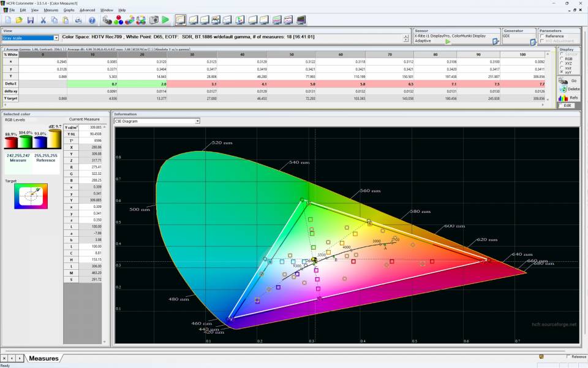This screenshot has width=588, height=368.
Task: Click scroll up arrow of Current Measure list
Action: [x=104, y=128]
